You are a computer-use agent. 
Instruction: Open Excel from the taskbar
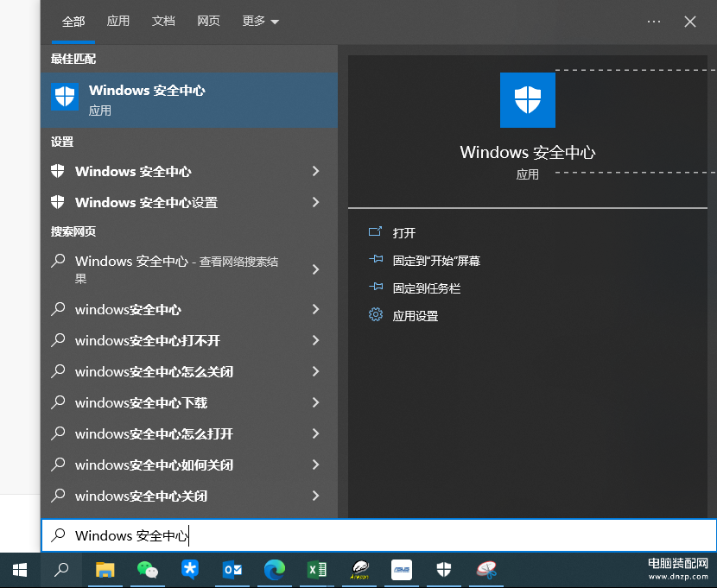tap(316, 570)
